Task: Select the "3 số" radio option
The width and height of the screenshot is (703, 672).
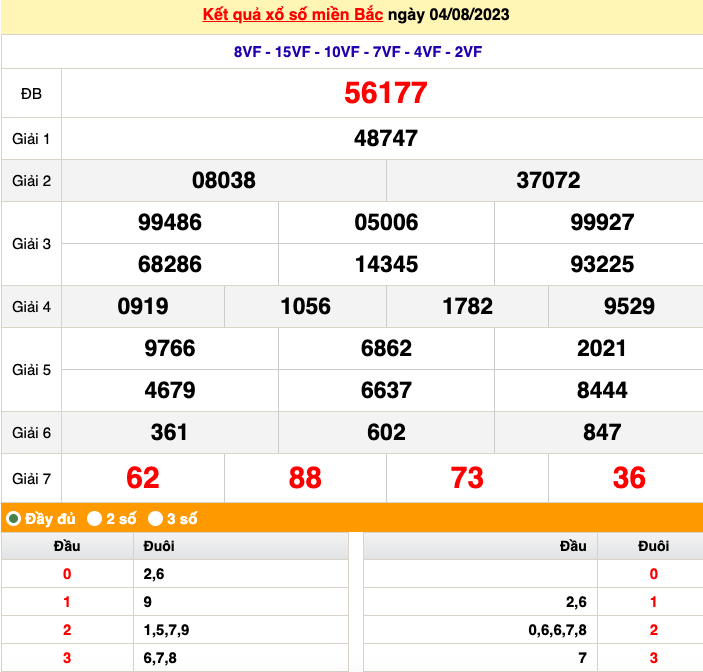Action: pos(156,518)
